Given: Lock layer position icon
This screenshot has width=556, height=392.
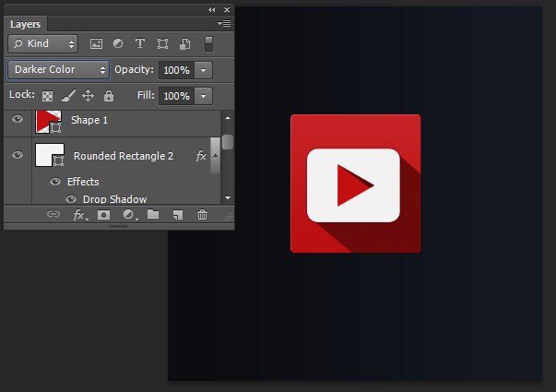Looking at the screenshot, I should pos(88,95).
